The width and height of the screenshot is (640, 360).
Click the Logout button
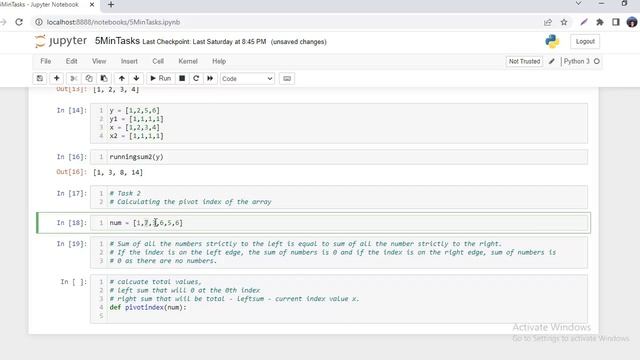tap(585, 41)
